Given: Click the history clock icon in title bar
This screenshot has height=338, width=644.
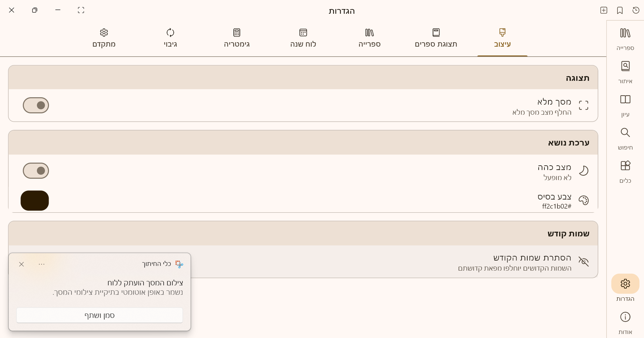Looking at the screenshot, I should pos(636,10).
